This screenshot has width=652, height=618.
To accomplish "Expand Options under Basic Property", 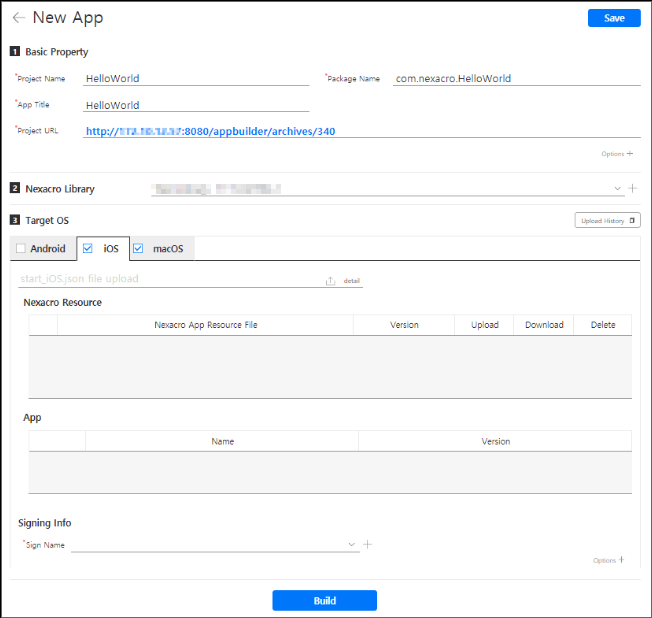I will coord(617,154).
